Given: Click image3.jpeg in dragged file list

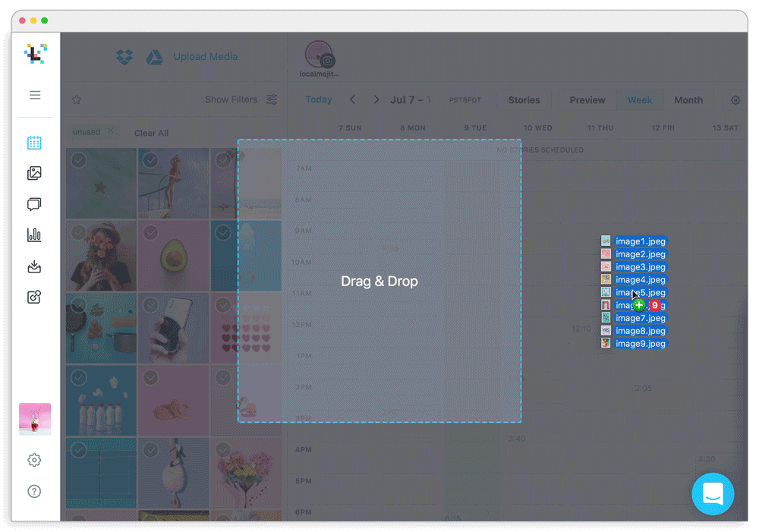Looking at the screenshot, I should click(640, 266).
